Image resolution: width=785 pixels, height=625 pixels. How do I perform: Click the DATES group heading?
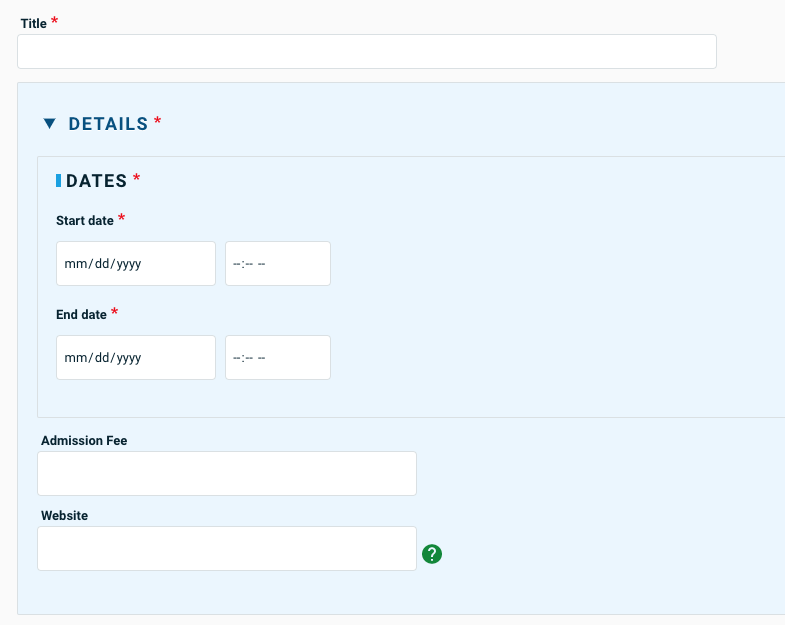[97, 181]
